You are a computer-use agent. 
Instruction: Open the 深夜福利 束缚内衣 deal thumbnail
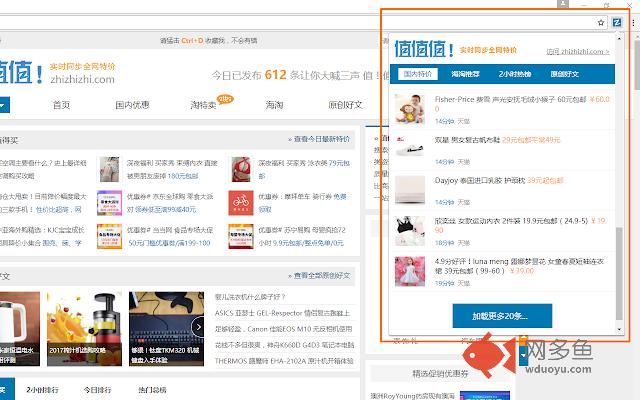pos(109,169)
